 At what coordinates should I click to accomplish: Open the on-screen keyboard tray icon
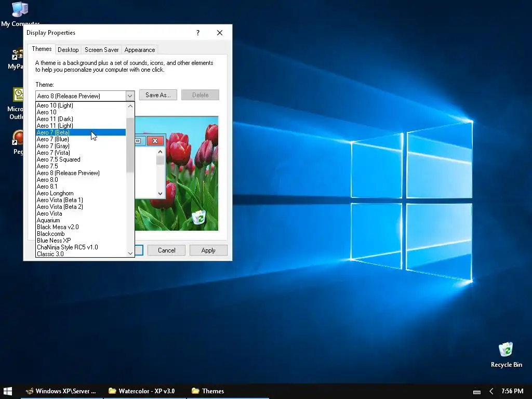pos(477,392)
